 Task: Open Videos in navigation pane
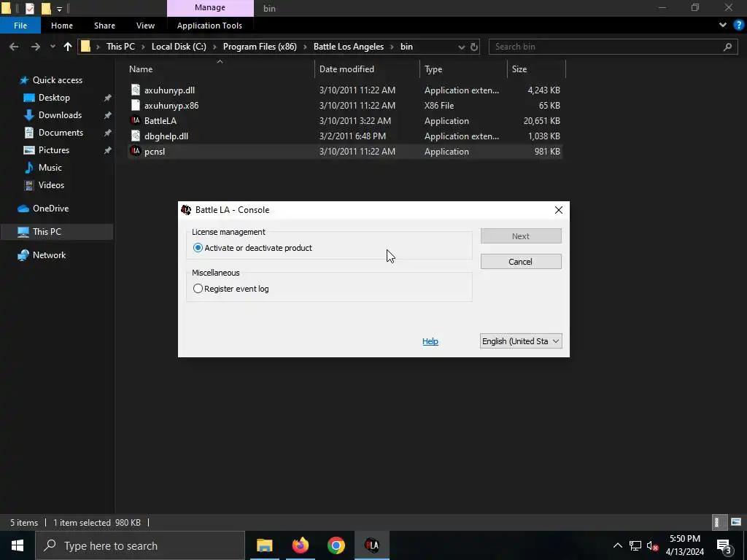pos(51,184)
